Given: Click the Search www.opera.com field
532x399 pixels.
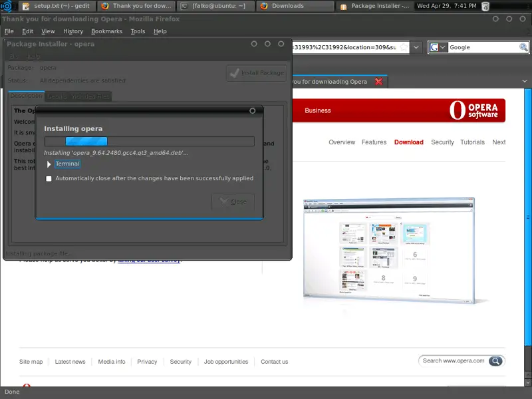Looking at the screenshot, I should pos(454,360).
